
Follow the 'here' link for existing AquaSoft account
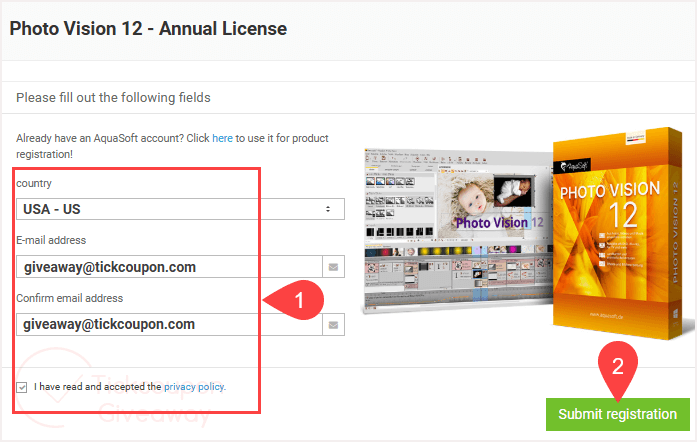pos(222,138)
